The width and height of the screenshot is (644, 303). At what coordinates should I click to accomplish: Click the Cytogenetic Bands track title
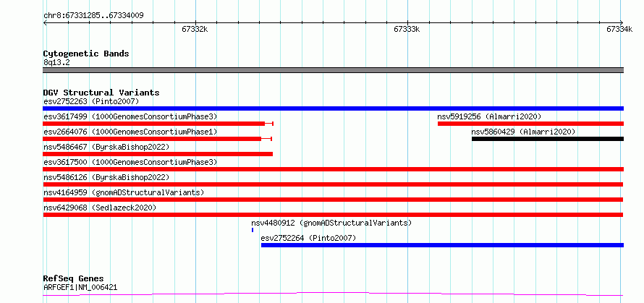pyautogui.click(x=86, y=54)
